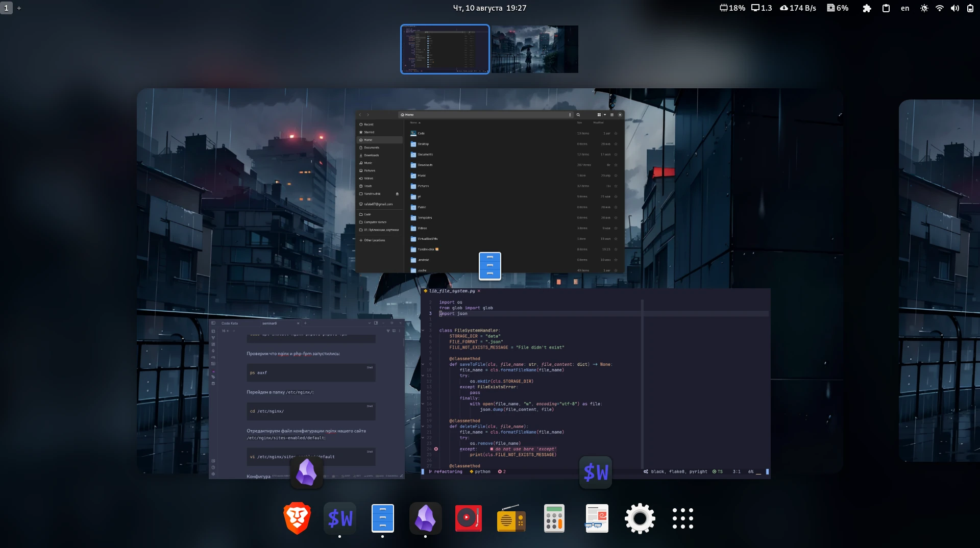980x548 pixels.
Task: Click refactoring branch in editor status bar
Action: [446, 471]
